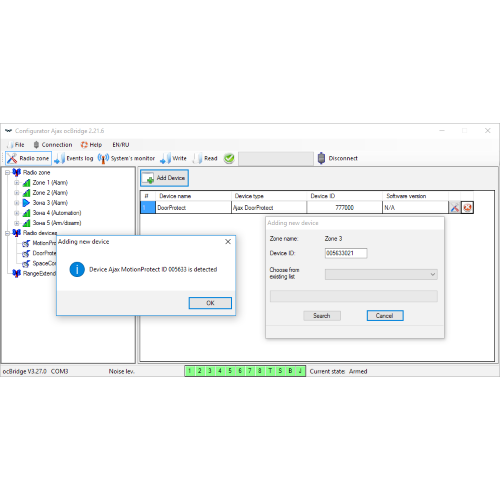This screenshot has width=500, height=500.
Task: Click the Add Device button
Action: pyautogui.click(x=165, y=178)
